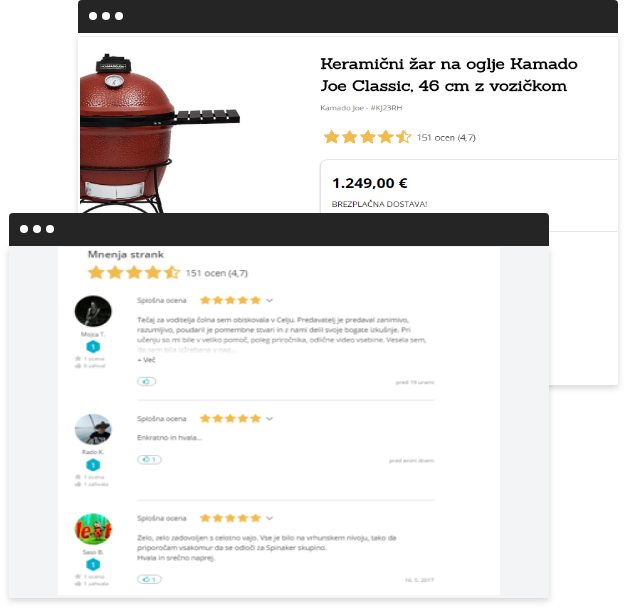
Task: Open Mojca T.'s profile avatar
Action: (93, 311)
